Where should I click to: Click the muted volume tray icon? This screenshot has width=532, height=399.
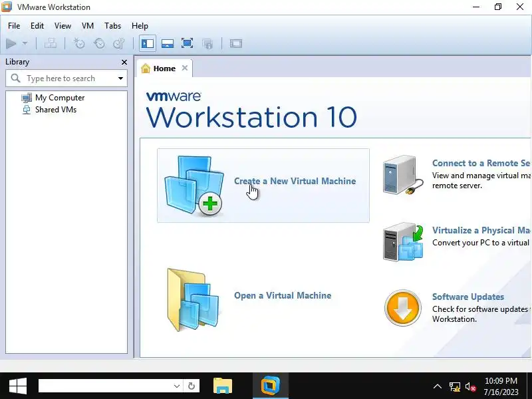471,386
